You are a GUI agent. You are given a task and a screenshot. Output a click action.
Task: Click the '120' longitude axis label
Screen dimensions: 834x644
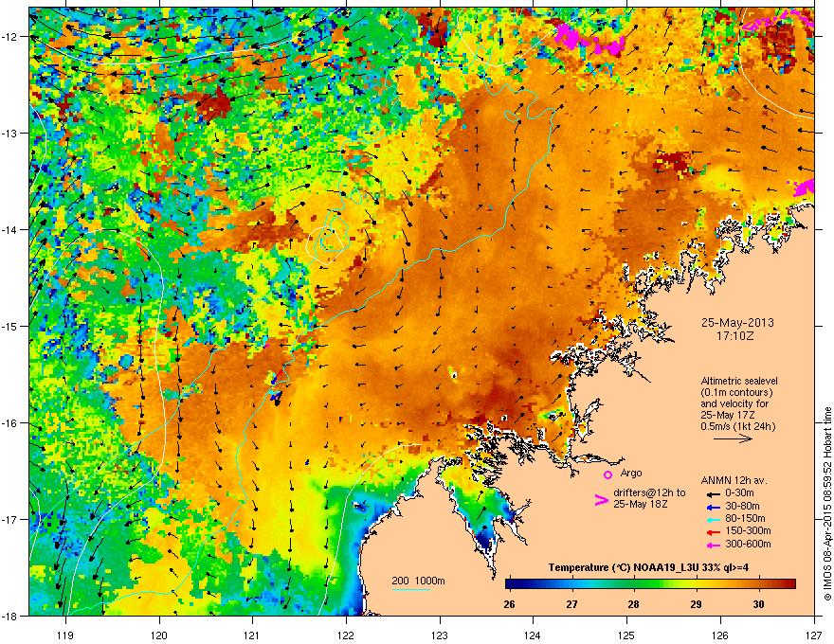159,635
